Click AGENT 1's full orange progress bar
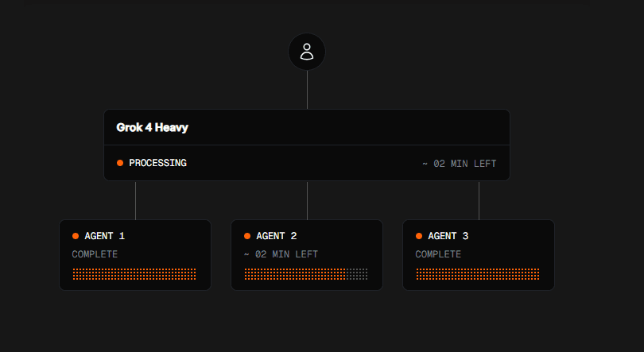Screen dimensions: 644x352 pos(134,274)
